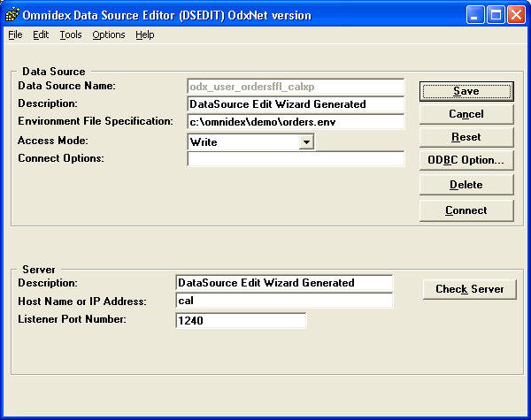Connect to the data source
This screenshot has height=420, width=531.
click(x=466, y=210)
